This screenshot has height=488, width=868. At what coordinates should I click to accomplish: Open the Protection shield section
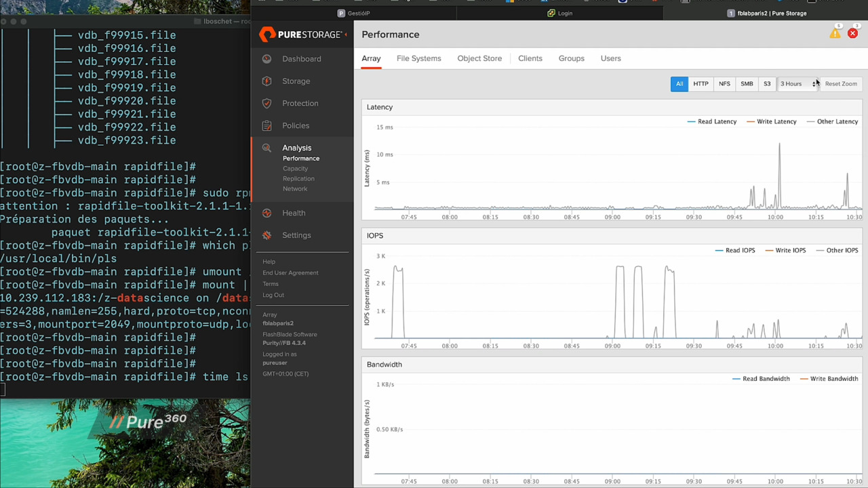pos(267,103)
